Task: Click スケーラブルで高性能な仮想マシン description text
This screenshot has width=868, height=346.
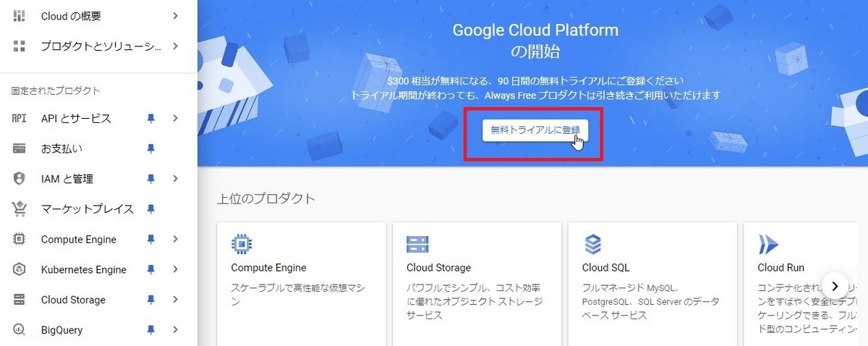Action: point(298,293)
